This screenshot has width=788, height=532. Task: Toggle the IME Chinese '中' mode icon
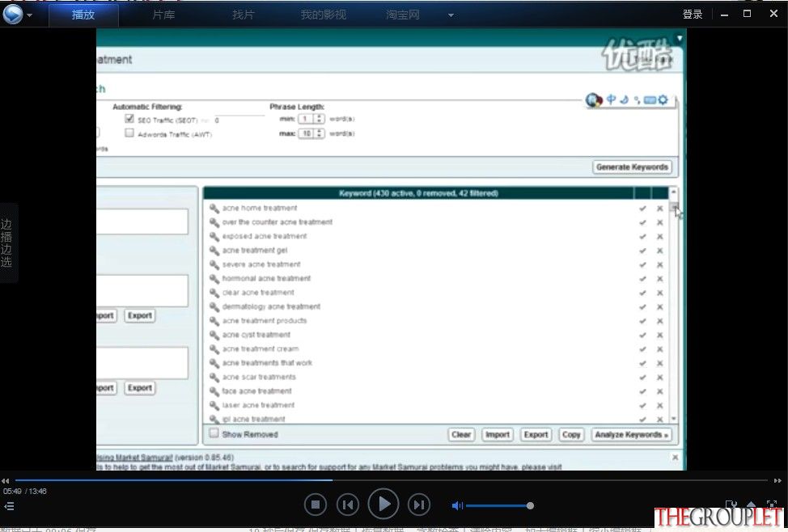click(611, 99)
